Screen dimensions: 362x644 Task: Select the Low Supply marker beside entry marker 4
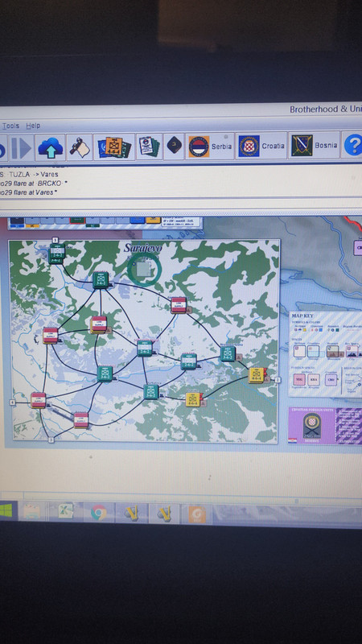coord(38,400)
